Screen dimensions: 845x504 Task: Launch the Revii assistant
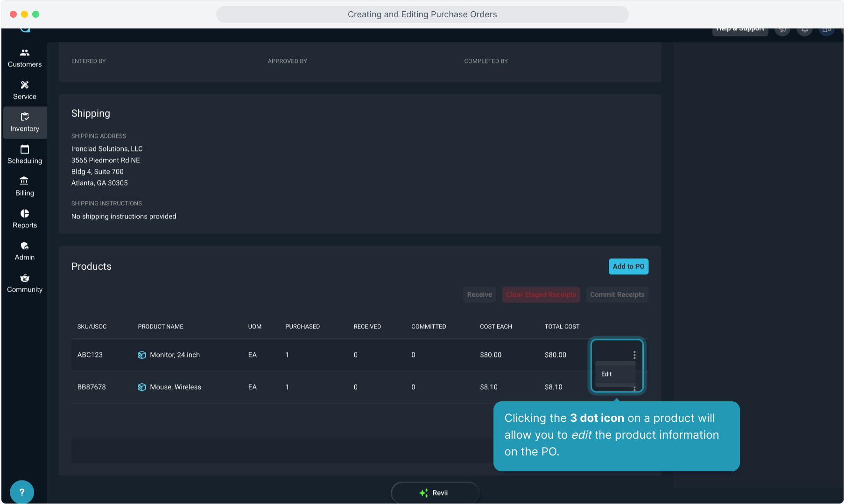(435, 493)
